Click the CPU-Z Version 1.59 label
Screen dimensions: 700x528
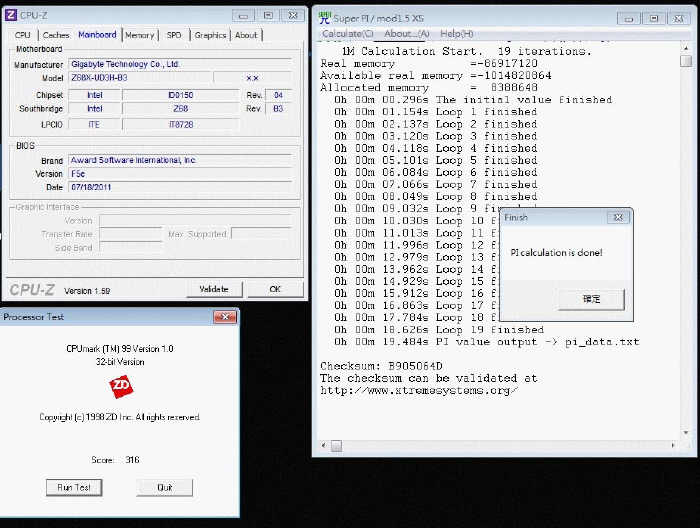click(87, 291)
